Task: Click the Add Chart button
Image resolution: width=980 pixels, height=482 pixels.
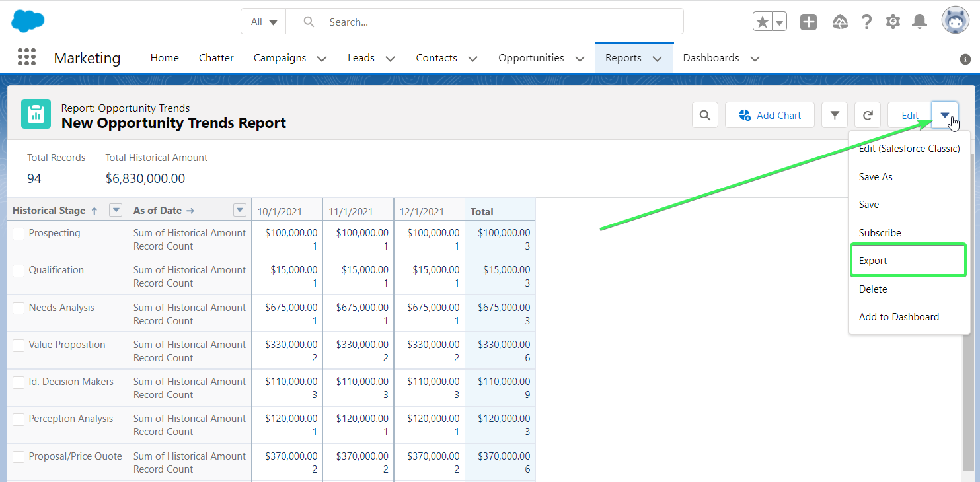Action: coord(770,115)
